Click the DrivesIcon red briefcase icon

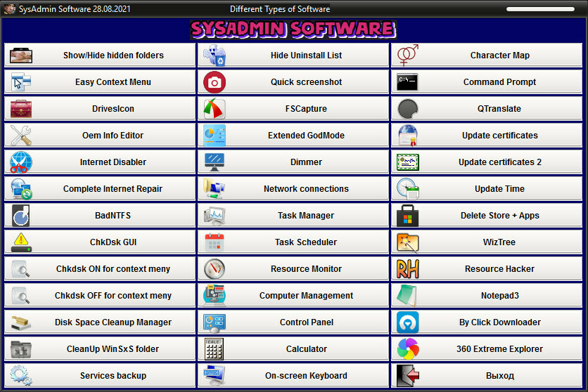coord(21,109)
